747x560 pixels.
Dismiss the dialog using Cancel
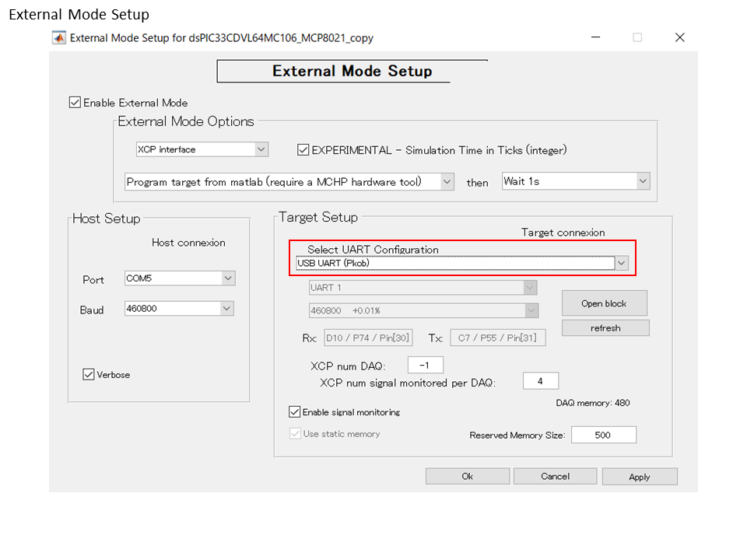click(x=555, y=476)
